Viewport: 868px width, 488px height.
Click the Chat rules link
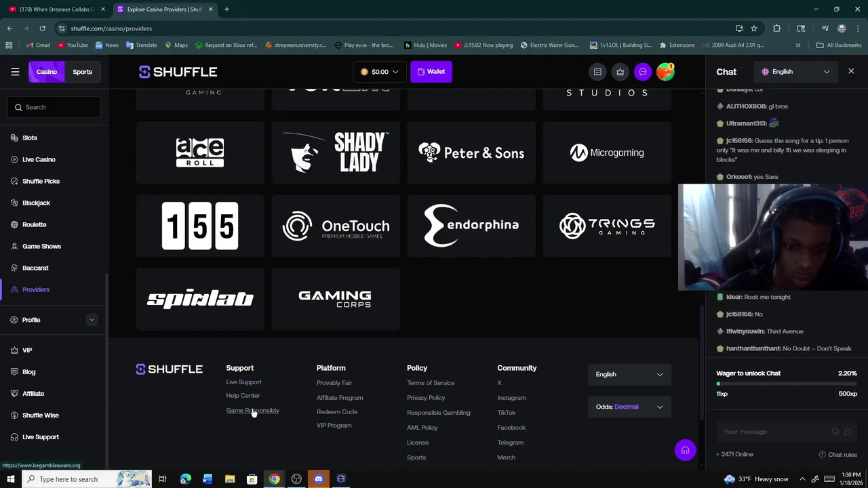pyautogui.click(x=838, y=455)
